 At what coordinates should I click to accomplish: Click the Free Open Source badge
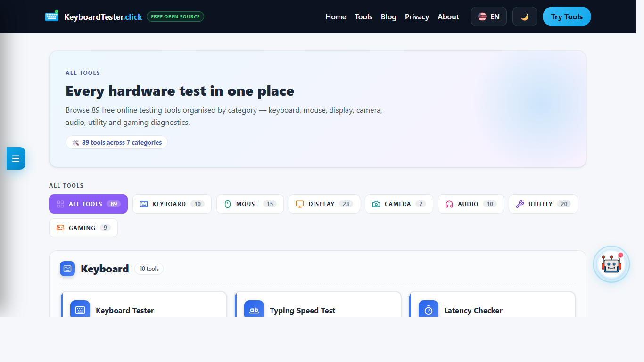[175, 16]
